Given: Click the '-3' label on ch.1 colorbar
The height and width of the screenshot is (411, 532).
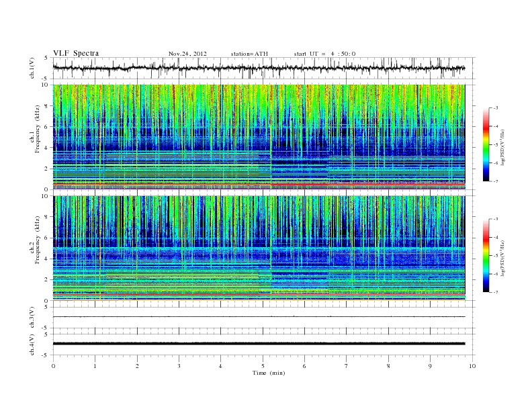Looking at the screenshot, I should point(495,108).
